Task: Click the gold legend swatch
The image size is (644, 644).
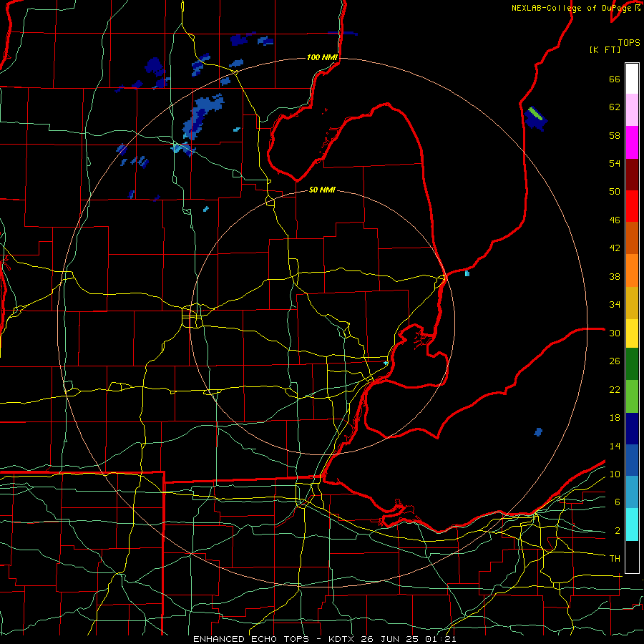Action: coord(632,303)
